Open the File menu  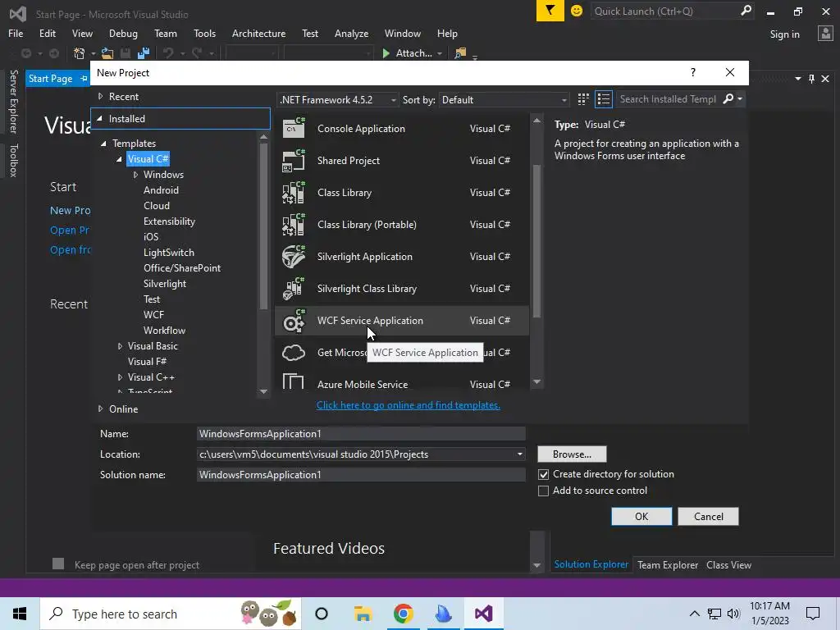16,33
